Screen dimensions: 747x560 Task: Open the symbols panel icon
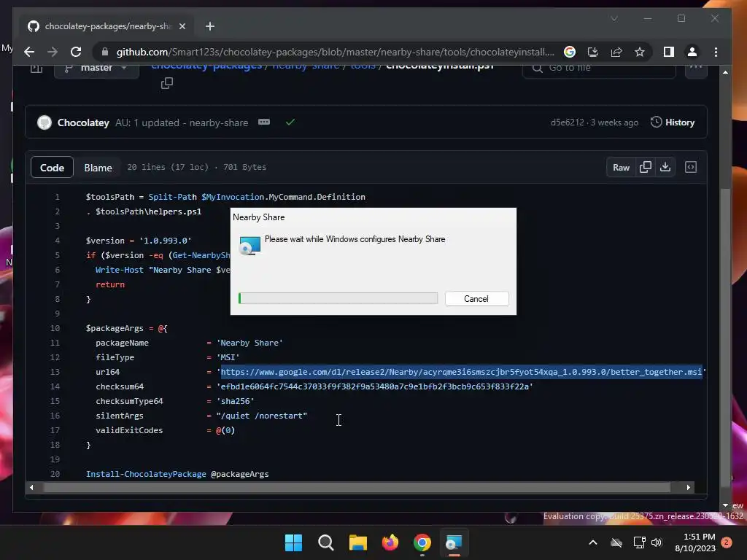pyautogui.click(x=691, y=167)
